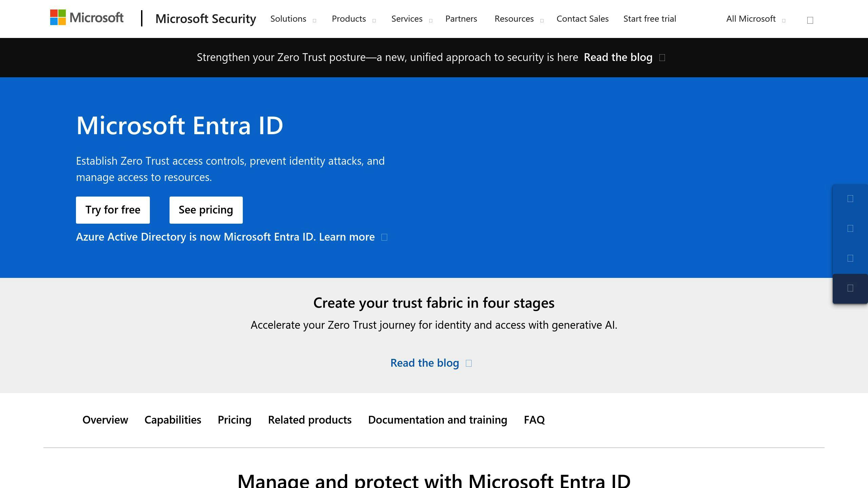This screenshot has height=488, width=868.
Task: Open the All Microsoft dropdown
Action: 755,19
